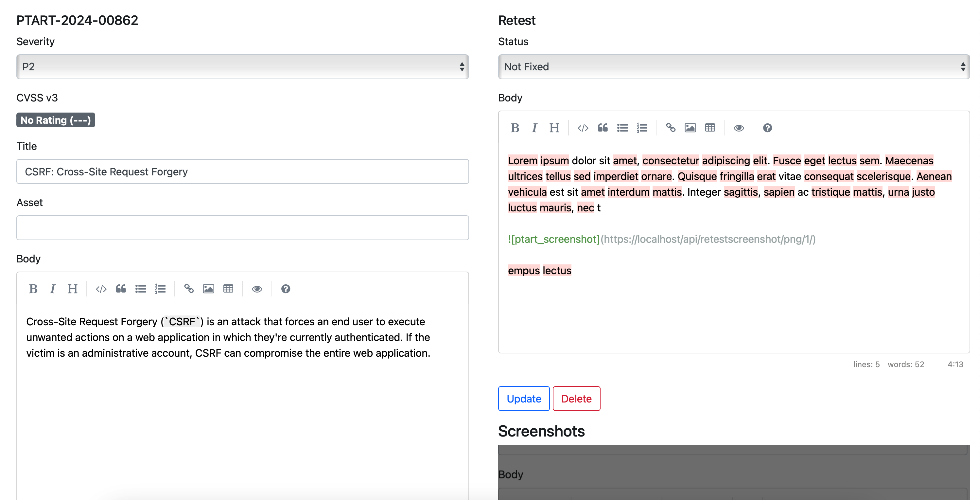Click the Title input field
980x500 pixels.
[242, 171]
